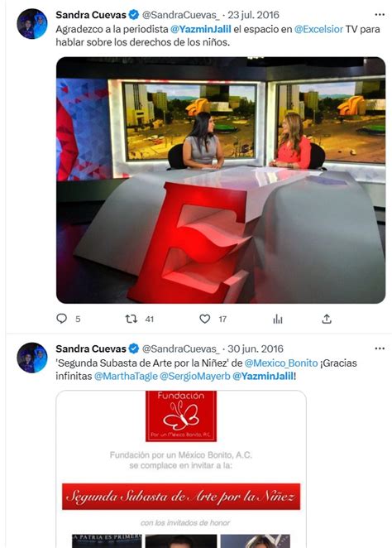Like the tweet with 17 likes
This screenshot has height=548, width=392.
tap(205, 319)
